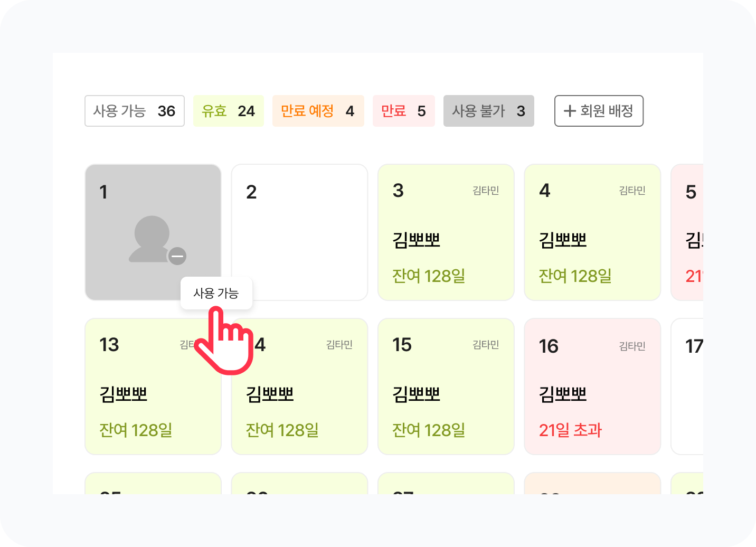Screen dimensions: 756x547
Task: Open locker 3 card
Action: (446, 232)
